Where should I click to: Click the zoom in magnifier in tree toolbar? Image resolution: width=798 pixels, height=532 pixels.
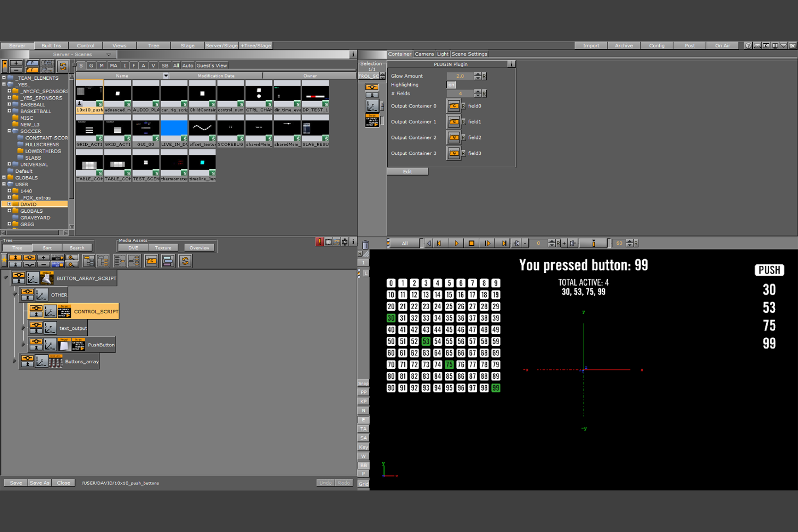point(71,257)
